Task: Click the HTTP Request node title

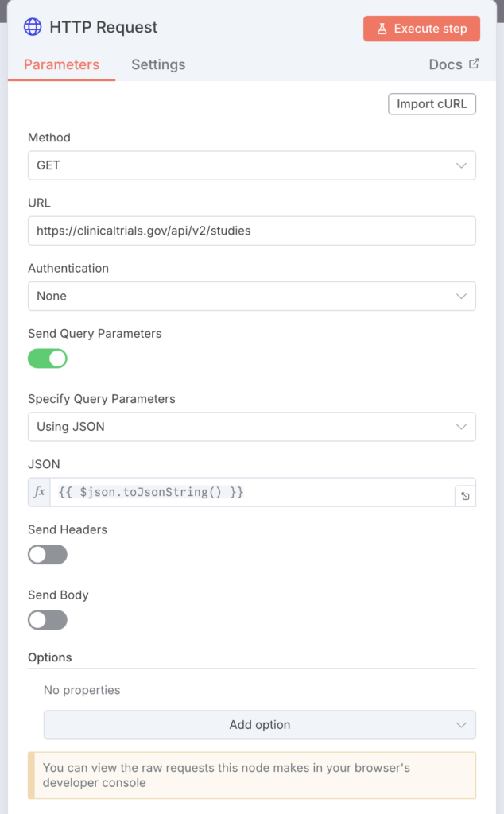Action: click(103, 27)
